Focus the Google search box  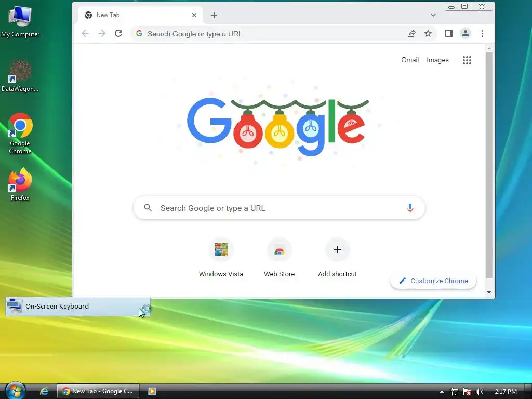[279, 208]
